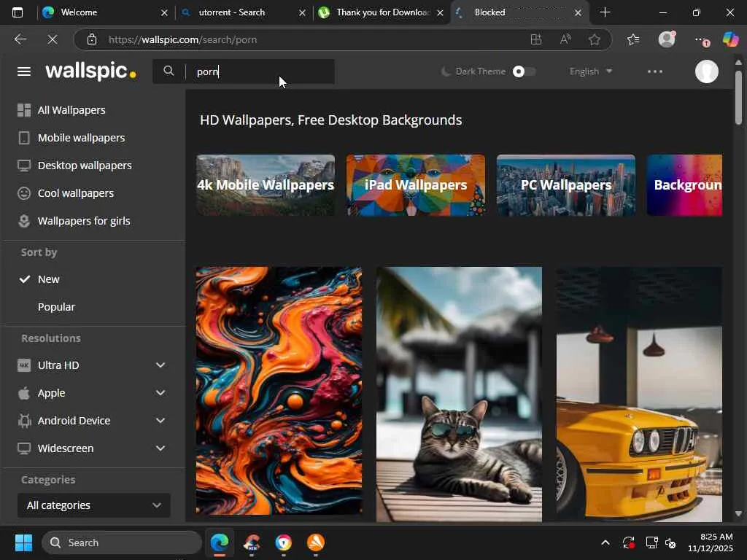
Task: Open Edge Copilot sidebar icon
Action: coord(730,39)
